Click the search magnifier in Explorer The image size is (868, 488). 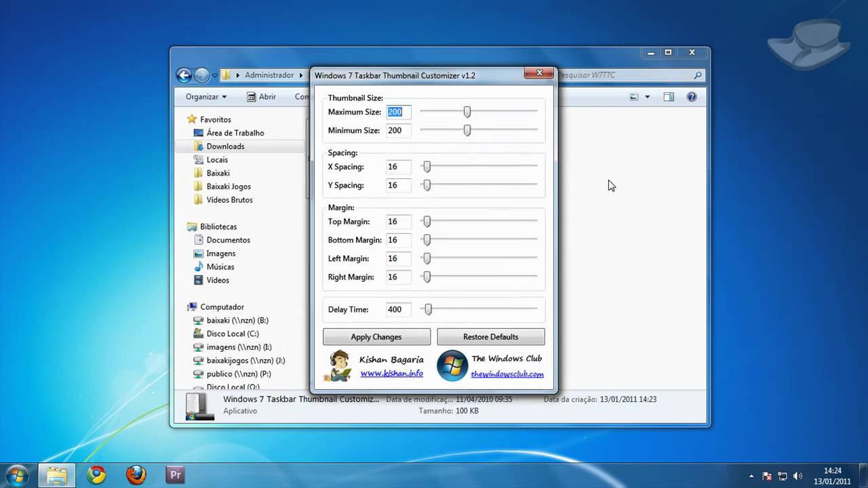click(698, 75)
